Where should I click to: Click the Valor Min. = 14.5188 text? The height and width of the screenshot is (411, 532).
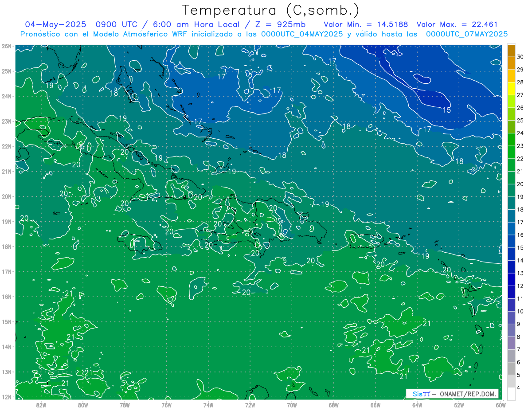click(366, 24)
